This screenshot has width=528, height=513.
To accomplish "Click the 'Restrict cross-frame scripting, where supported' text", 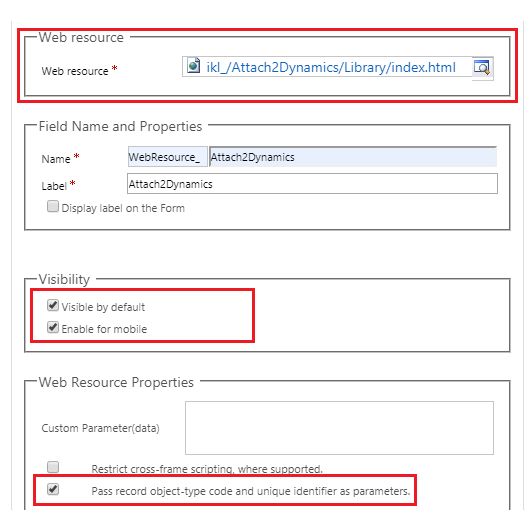I will pos(207,469).
